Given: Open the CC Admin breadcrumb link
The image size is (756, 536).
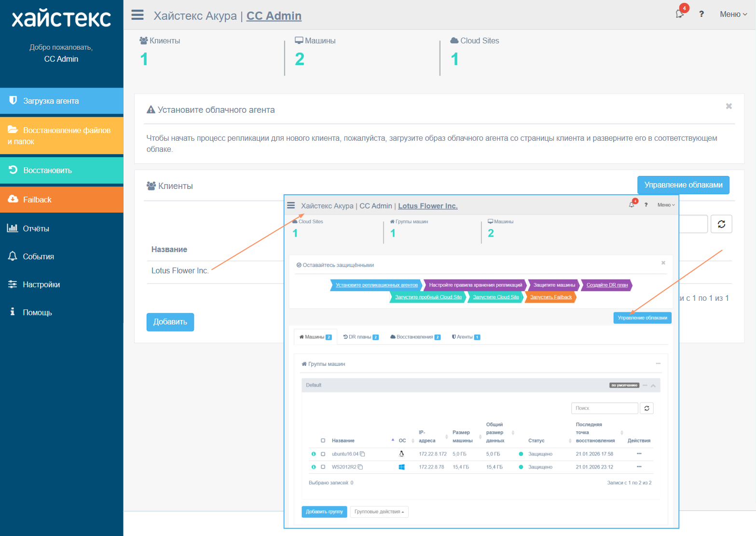Looking at the screenshot, I should tap(274, 16).
